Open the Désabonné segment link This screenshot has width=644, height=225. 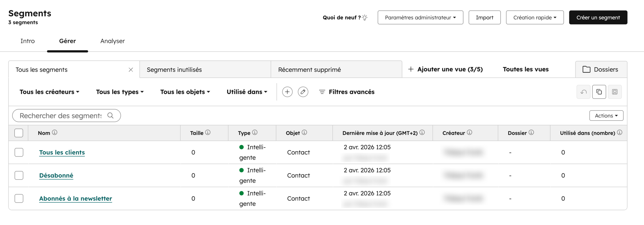[56, 175]
